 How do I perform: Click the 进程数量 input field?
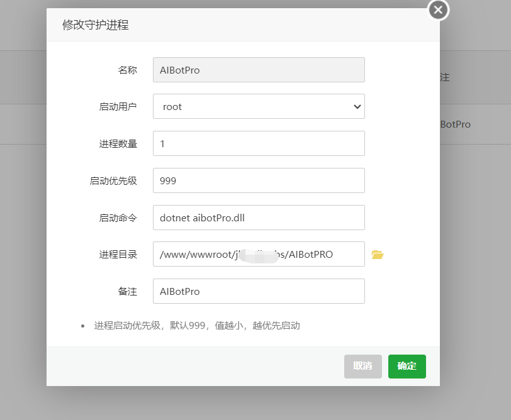[259, 143]
